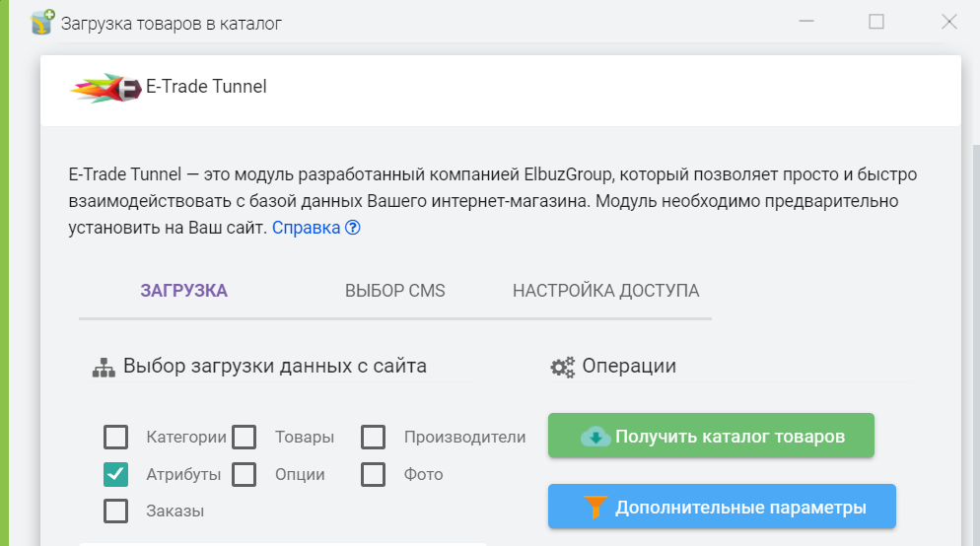This screenshot has width=980, height=546.
Task: Click the Дополнительные параметры button
Action: tap(722, 508)
